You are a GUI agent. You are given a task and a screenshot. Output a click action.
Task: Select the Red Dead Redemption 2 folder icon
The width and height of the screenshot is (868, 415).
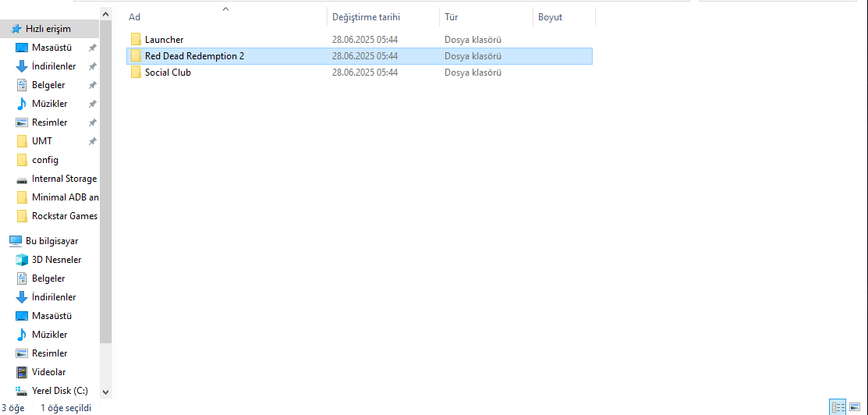[136, 56]
